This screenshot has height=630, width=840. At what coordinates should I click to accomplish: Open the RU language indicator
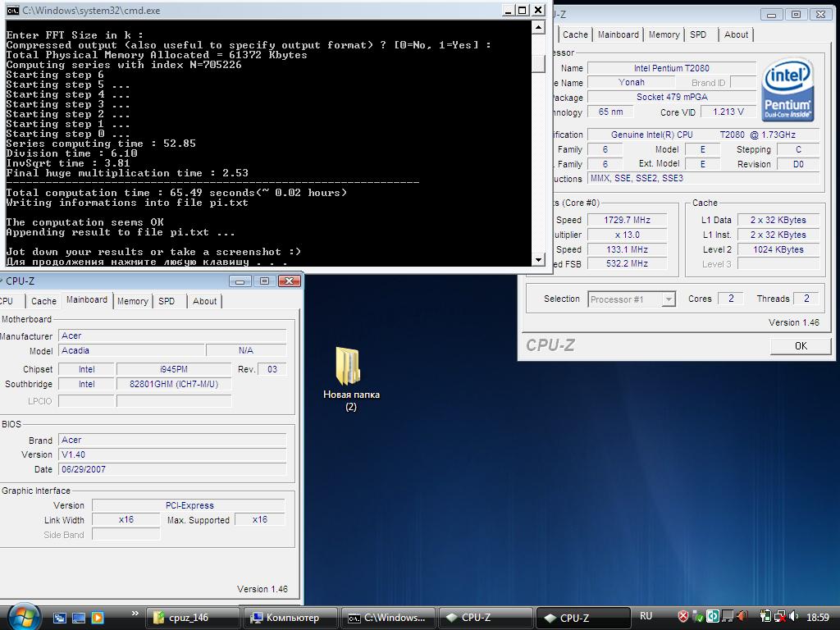click(646, 616)
